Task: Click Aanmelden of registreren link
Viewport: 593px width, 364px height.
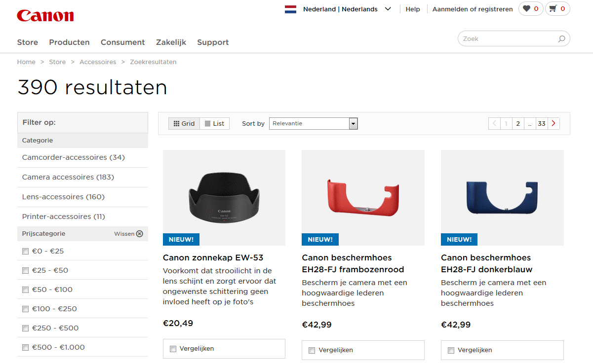Action: [473, 9]
